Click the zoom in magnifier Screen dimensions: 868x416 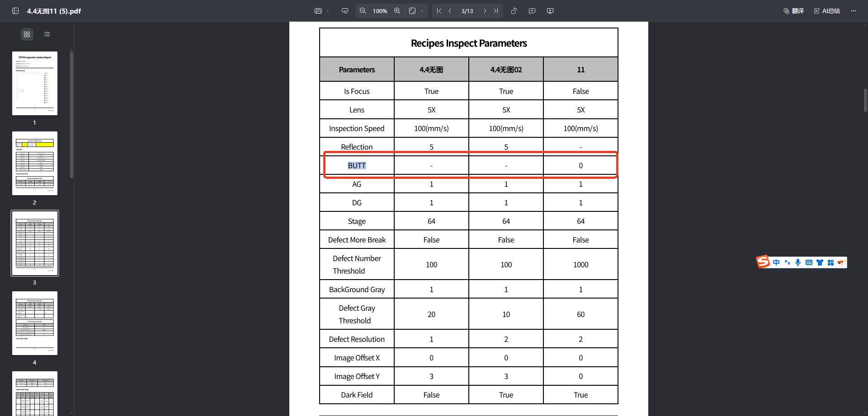(x=397, y=11)
